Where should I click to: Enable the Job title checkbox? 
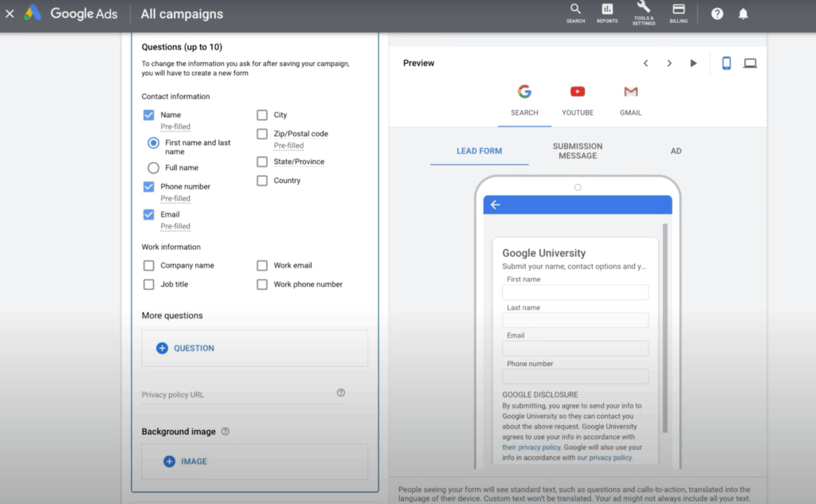click(x=149, y=284)
